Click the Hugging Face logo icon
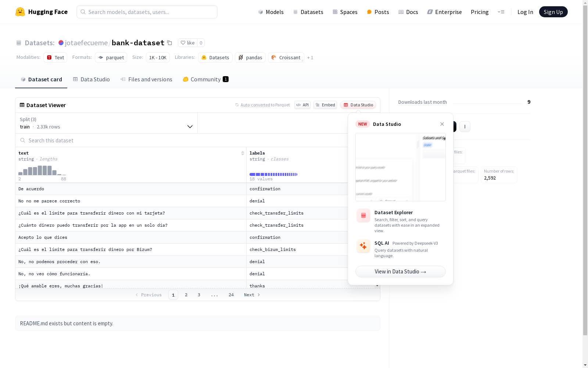 [20, 12]
